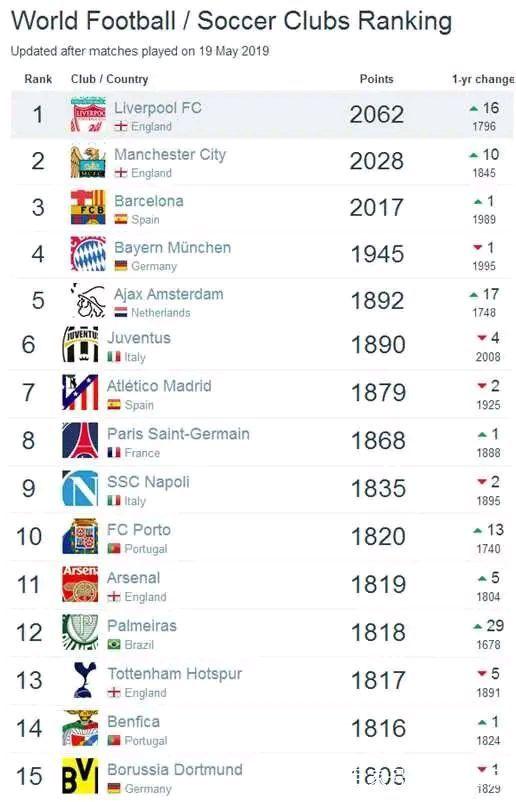Open the Palmeiras club name link

[x=142, y=626]
